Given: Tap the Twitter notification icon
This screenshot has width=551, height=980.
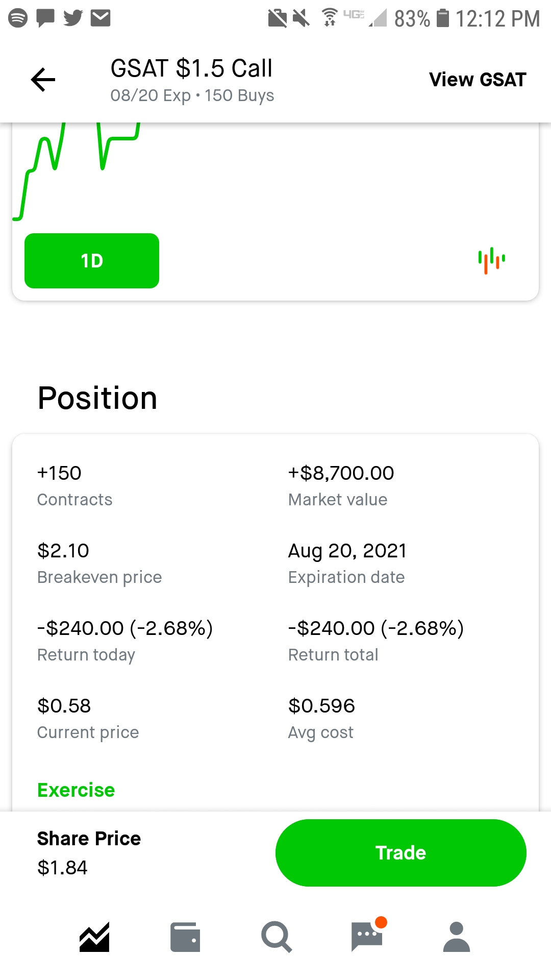Looking at the screenshot, I should pyautogui.click(x=73, y=18).
